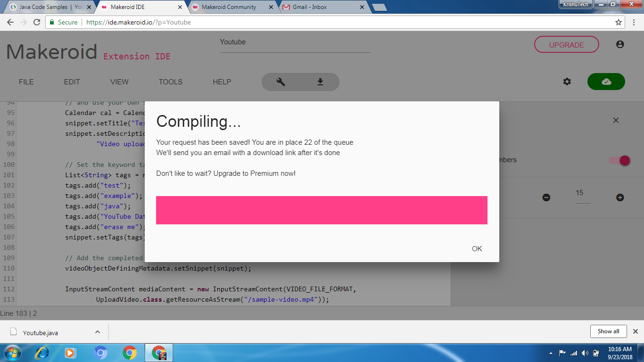Click the Line 183 | 2 status text
This screenshot has height=362, width=644.
pyautogui.click(x=18, y=313)
